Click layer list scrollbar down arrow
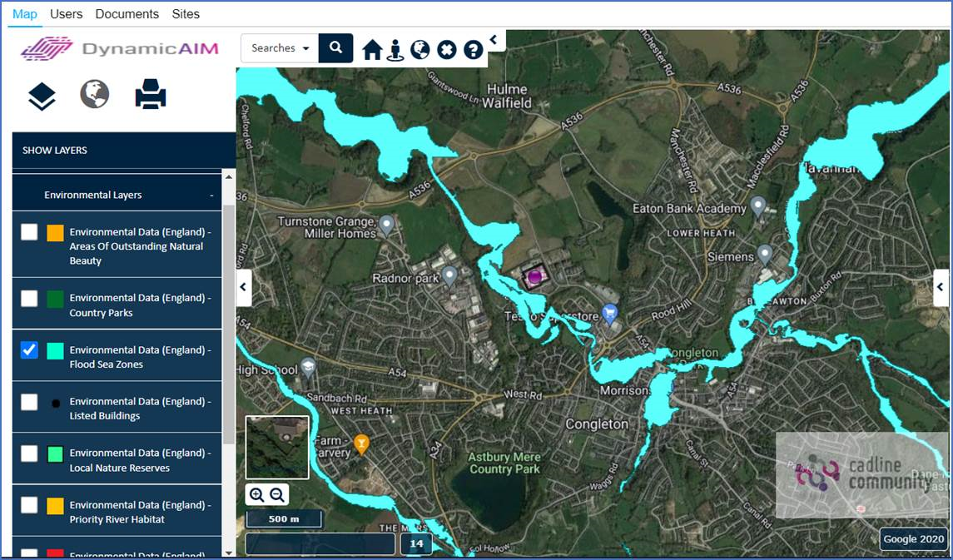 coord(229,553)
